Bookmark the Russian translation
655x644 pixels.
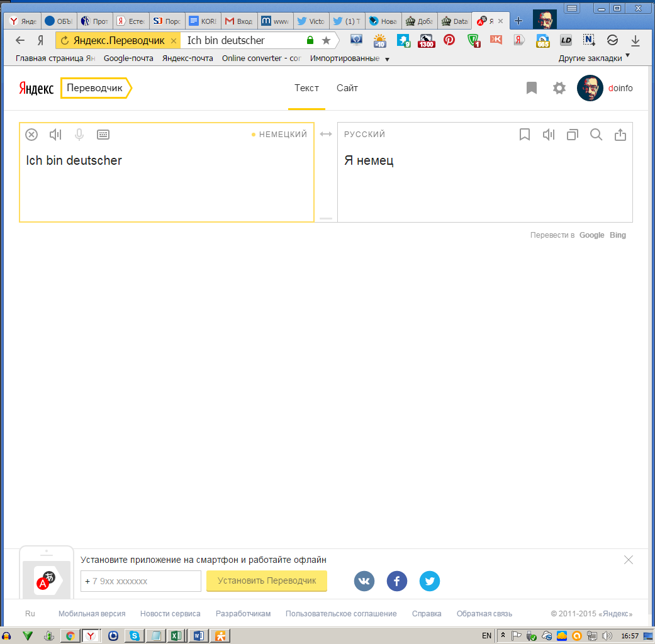pos(525,135)
